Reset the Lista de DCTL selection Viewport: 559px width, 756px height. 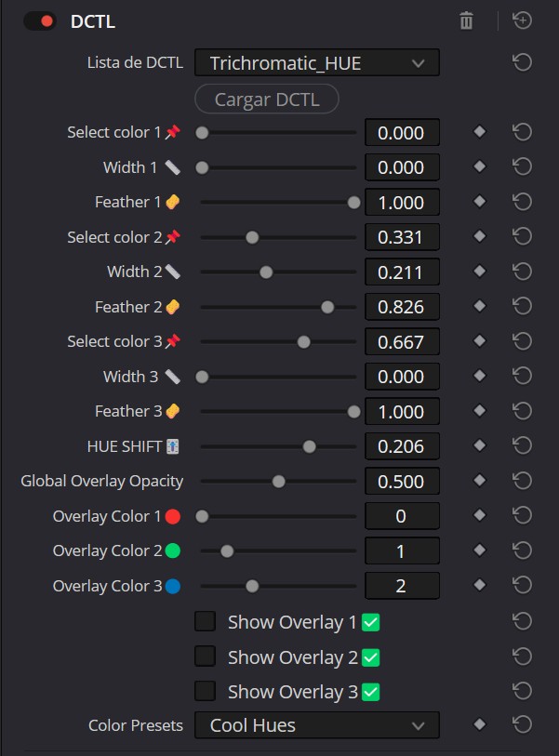click(522, 63)
